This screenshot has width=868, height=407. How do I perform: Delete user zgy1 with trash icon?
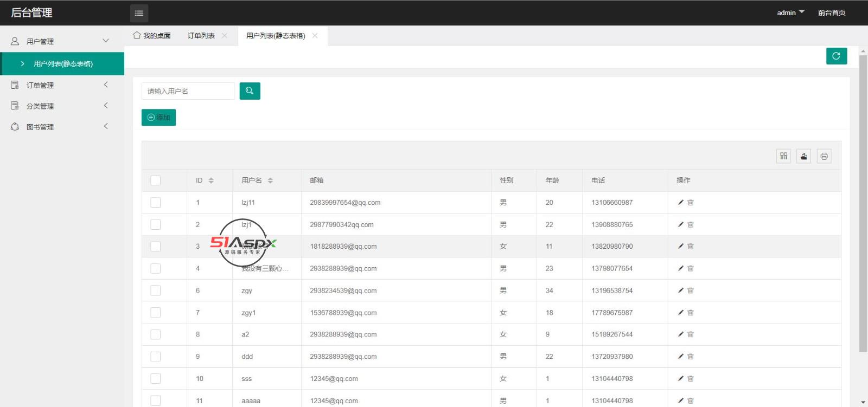click(x=691, y=313)
